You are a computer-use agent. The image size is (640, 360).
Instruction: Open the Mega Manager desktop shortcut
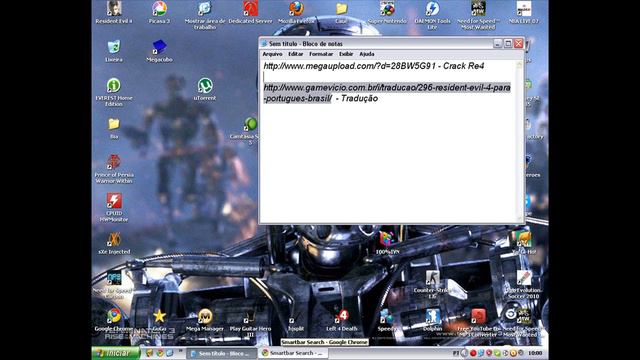(204, 320)
